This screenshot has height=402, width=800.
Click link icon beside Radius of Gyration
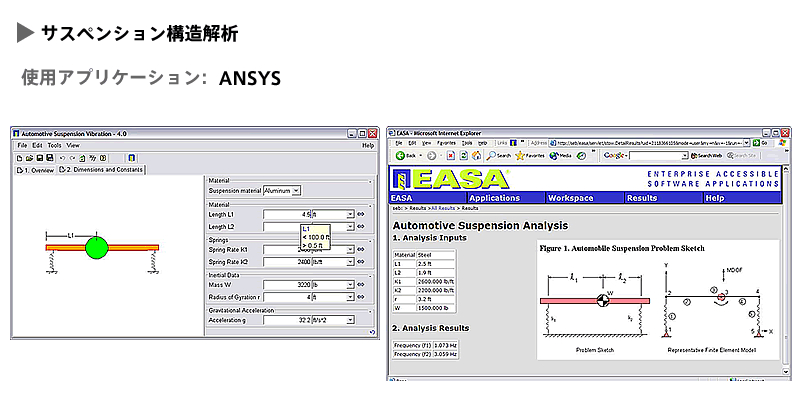pyautogui.click(x=361, y=297)
